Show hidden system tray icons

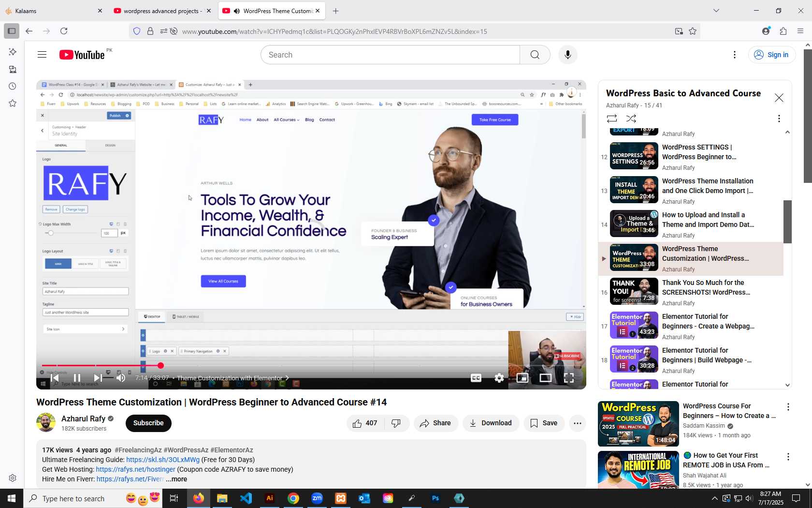[x=714, y=498]
